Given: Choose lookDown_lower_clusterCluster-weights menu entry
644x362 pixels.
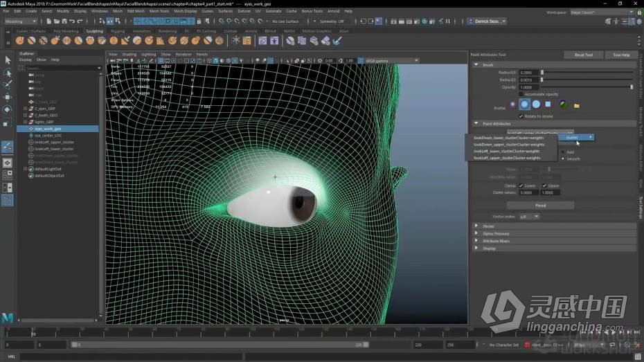Looking at the screenshot, I should [x=508, y=138].
